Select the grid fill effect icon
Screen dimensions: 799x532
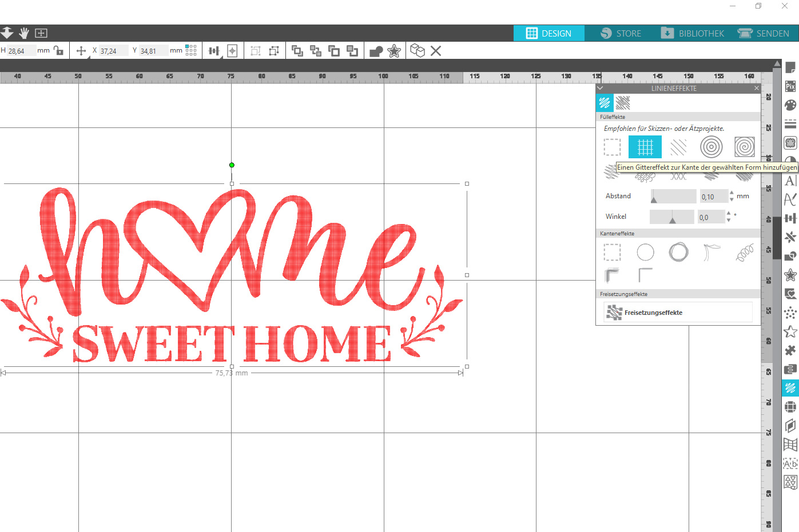[x=645, y=147]
